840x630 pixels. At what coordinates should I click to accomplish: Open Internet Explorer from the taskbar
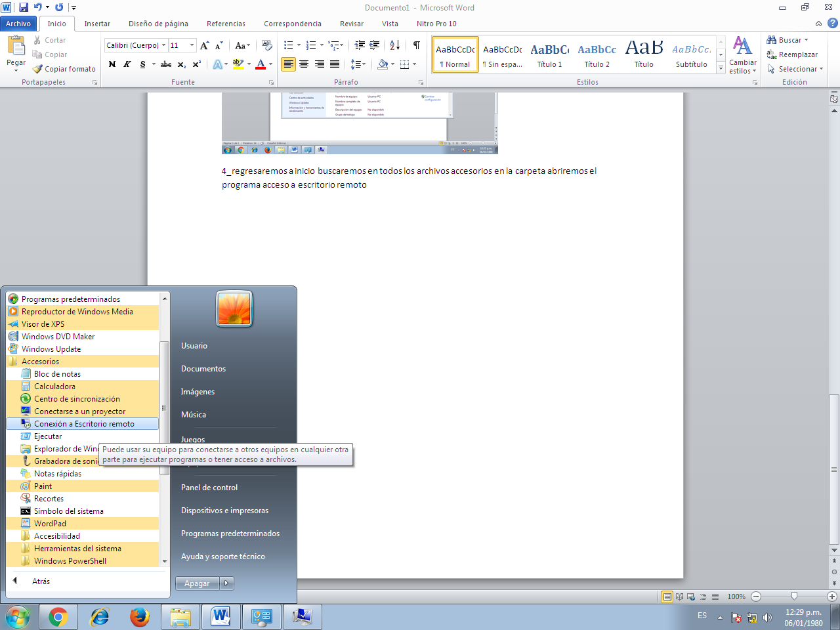(98, 617)
